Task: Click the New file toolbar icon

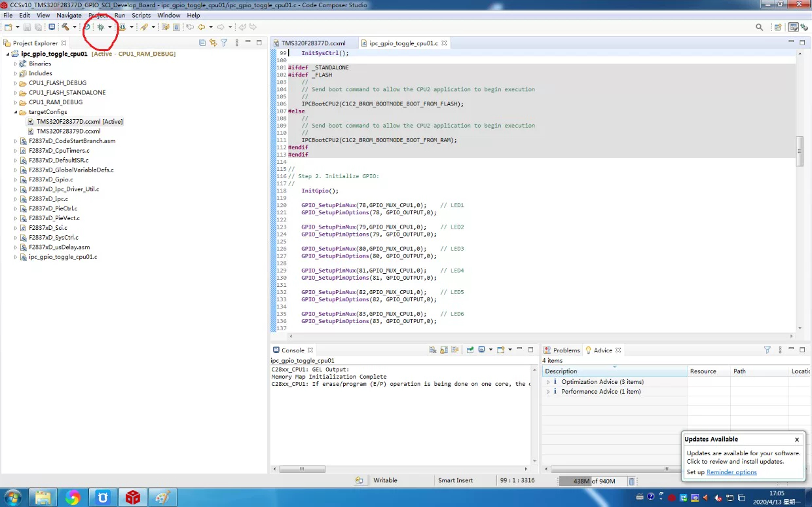Action: 8,27
